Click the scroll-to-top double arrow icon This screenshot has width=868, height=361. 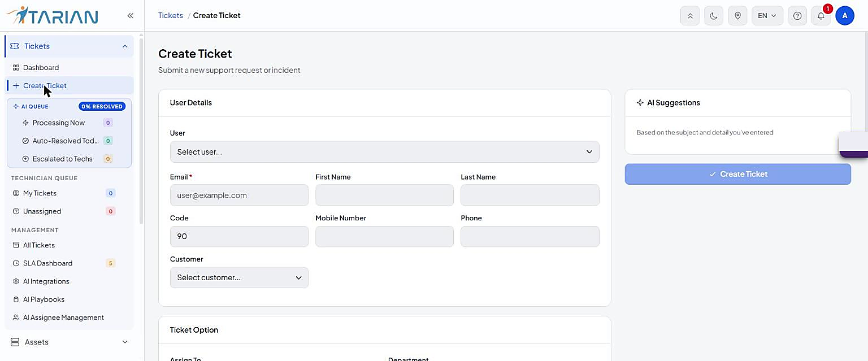click(690, 16)
